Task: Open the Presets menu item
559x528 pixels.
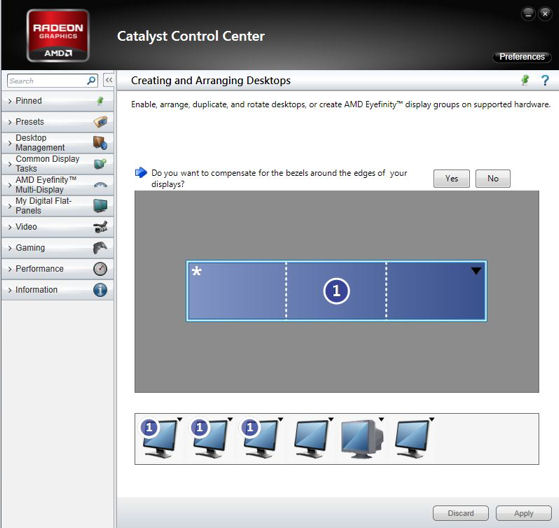Action: point(57,122)
